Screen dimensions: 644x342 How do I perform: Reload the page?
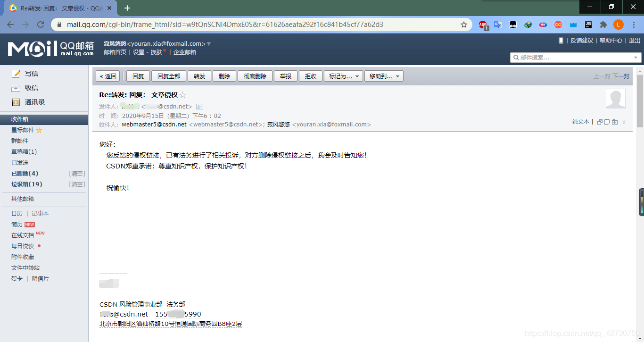(41, 25)
